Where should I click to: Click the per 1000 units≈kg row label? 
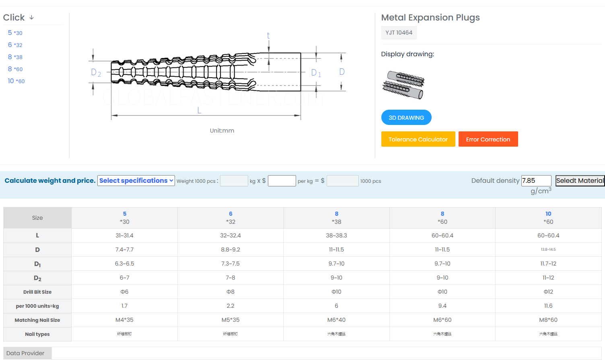coord(37,306)
